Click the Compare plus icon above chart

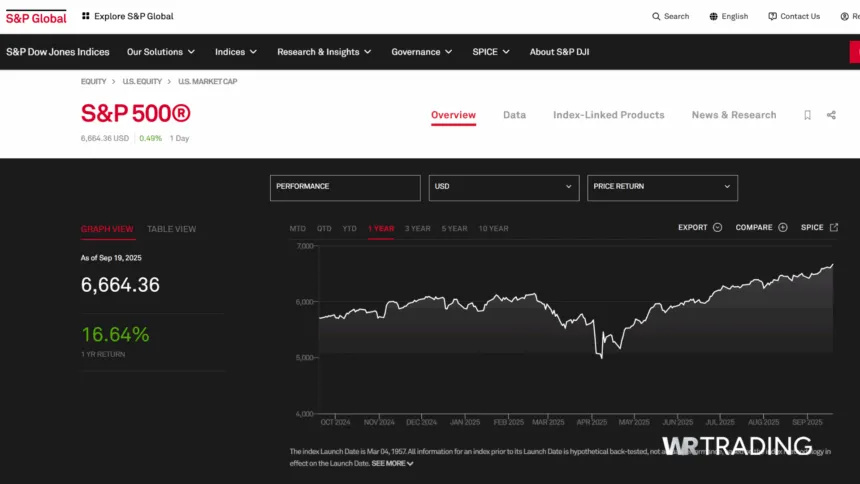tap(783, 228)
